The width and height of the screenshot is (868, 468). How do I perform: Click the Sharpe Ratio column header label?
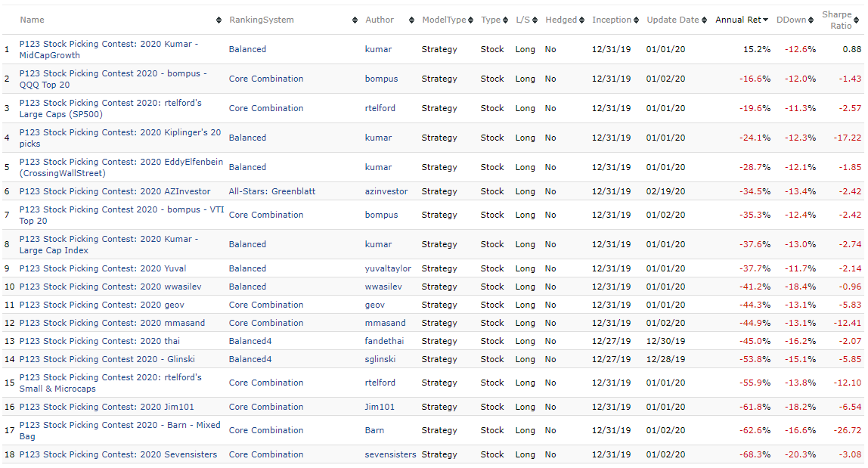tap(837, 20)
